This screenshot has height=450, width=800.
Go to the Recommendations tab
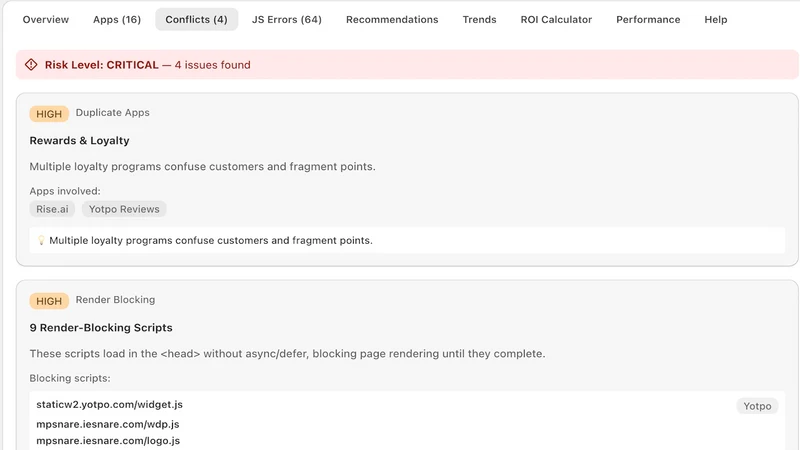(392, 19)
